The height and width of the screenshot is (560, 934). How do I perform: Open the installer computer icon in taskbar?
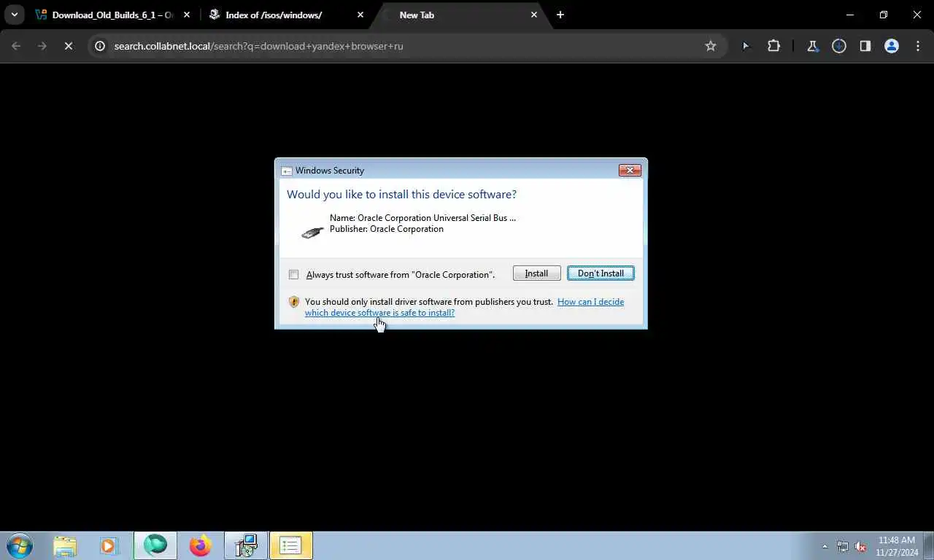(246, 545)
